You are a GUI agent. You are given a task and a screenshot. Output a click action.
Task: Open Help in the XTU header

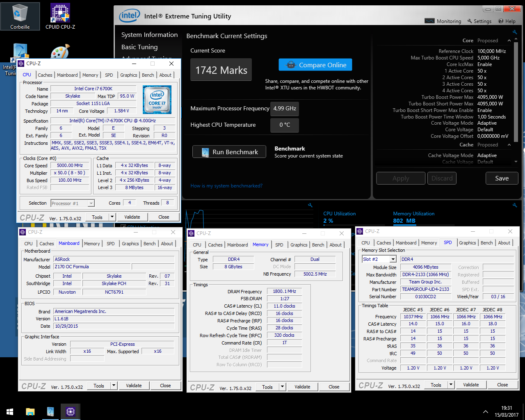(507, 21)
